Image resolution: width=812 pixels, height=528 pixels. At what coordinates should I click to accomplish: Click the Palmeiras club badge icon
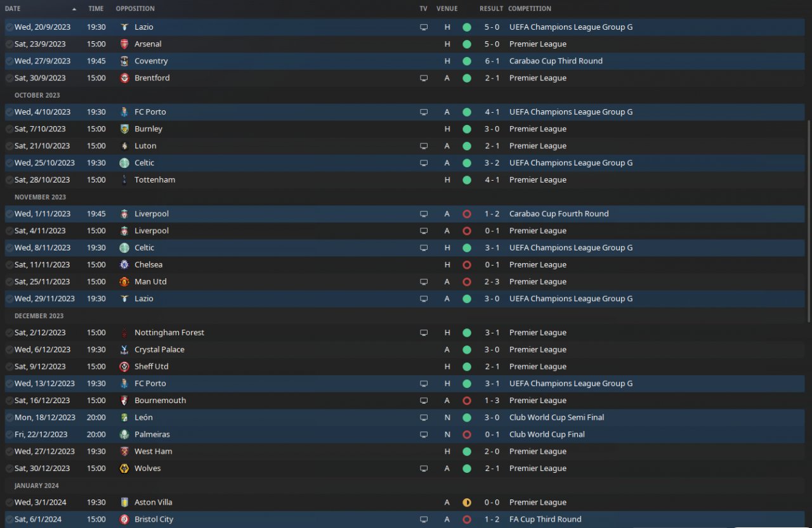[124, 435]
